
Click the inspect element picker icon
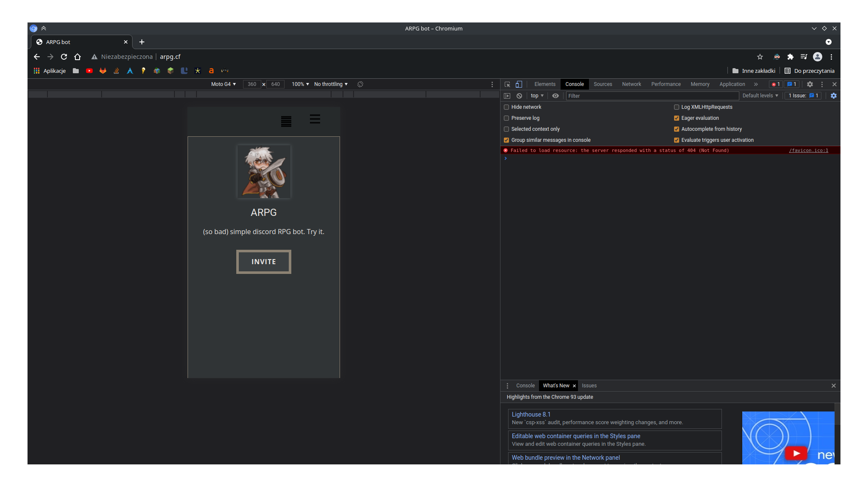[x=507, y=84]
